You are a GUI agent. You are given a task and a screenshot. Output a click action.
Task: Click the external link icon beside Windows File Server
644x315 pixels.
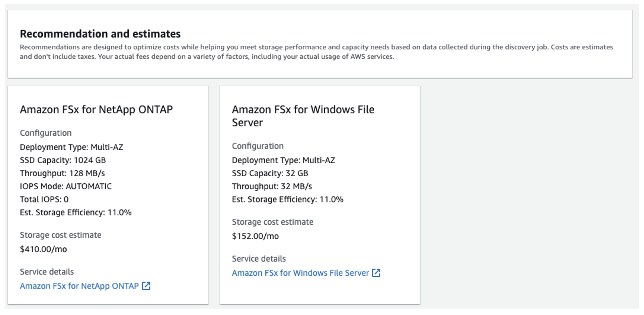377,273
